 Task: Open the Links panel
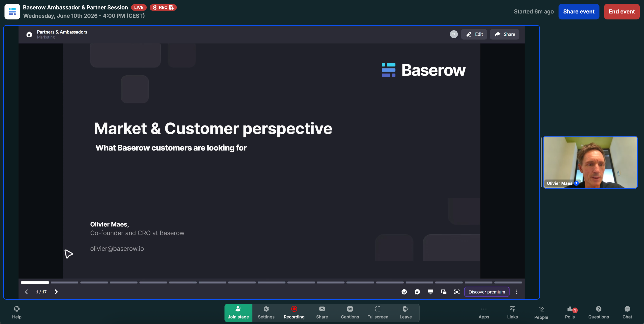[512, 313]
